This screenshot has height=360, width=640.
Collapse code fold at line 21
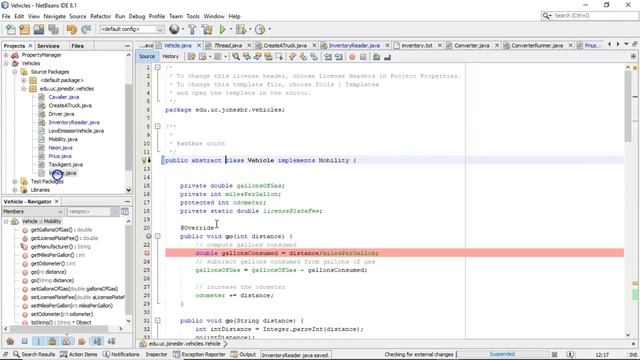coord(158,236)
